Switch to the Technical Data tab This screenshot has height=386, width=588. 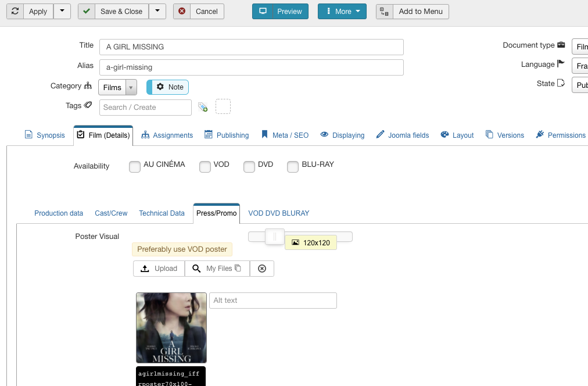[x=162, y=213]
